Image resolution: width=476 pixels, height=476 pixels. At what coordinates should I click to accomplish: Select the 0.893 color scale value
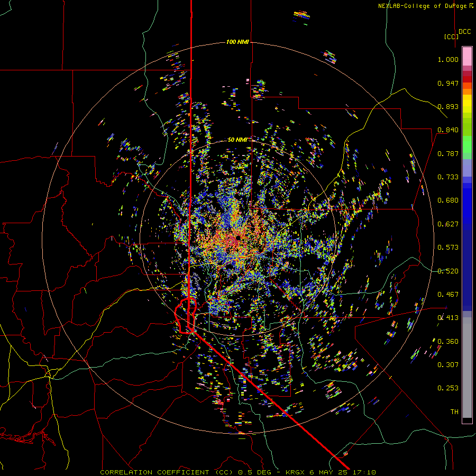448,106
